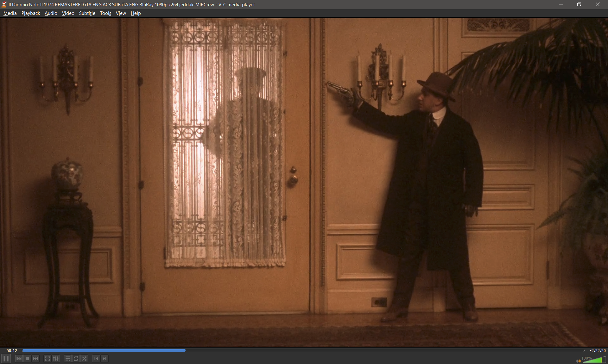Open the Playback menu
Viewport: 608px width, 364px height.
(x=31, y=13)
